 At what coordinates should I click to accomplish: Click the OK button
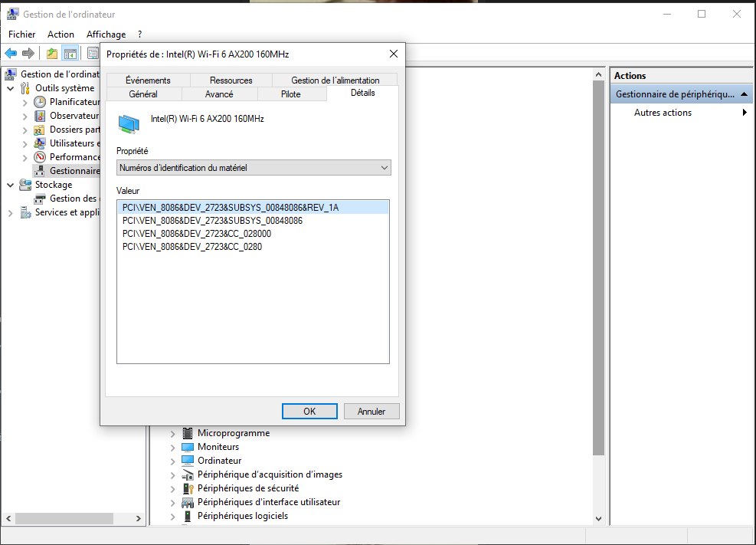[x=309, y=412]
